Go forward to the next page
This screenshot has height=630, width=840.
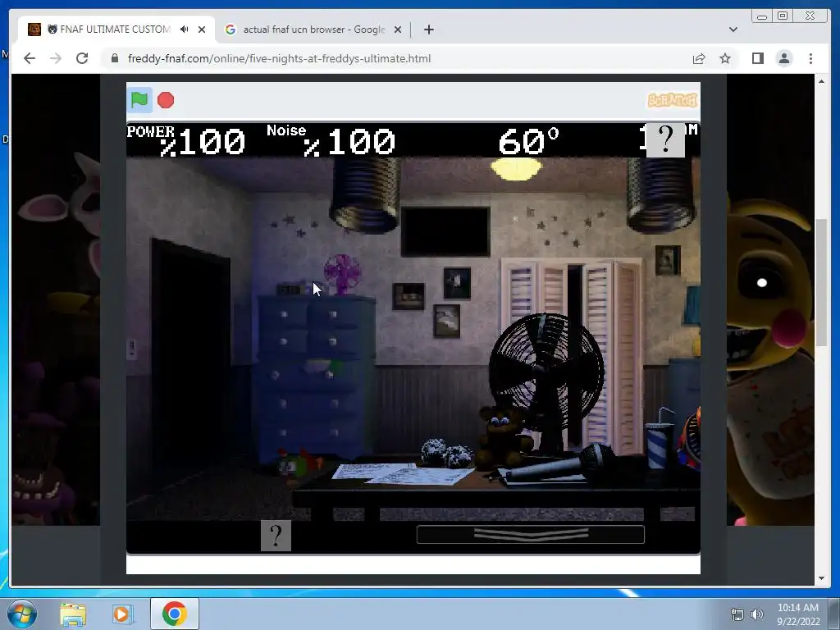tap(56, 58)
